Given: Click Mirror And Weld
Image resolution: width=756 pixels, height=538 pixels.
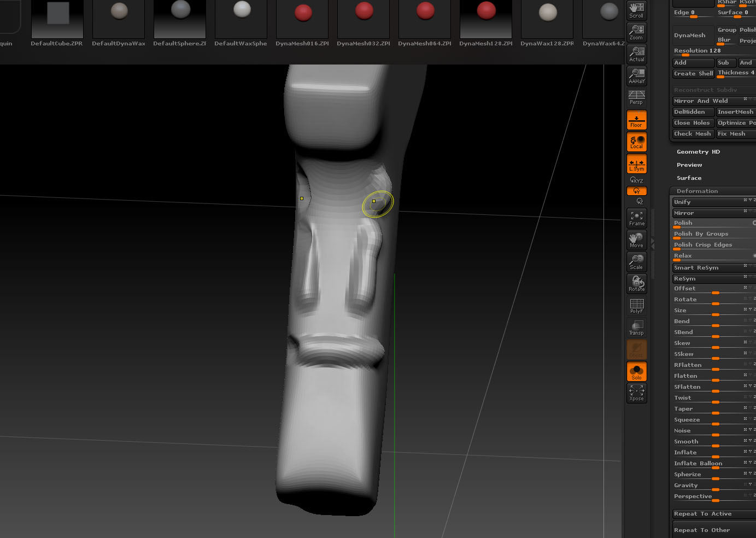Looking at the screenshot, I should click(x=713, y=101).
